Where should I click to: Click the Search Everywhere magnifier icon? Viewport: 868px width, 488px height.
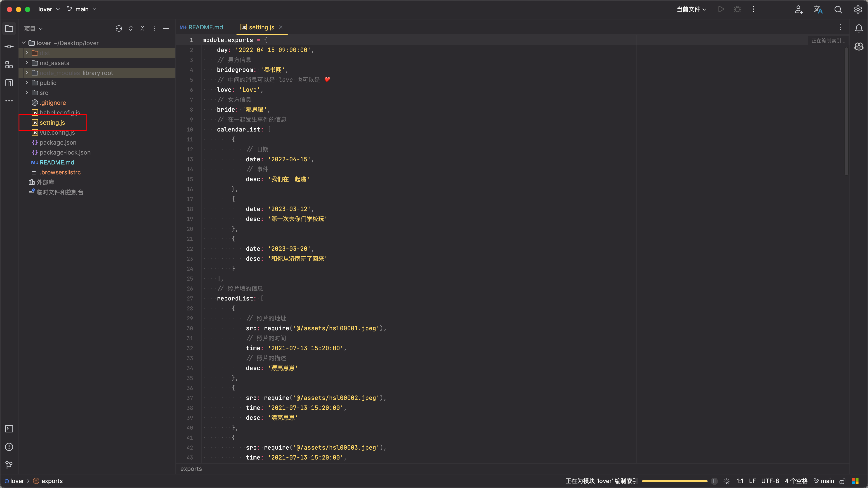pyautogui.click(x=838, y=9)
